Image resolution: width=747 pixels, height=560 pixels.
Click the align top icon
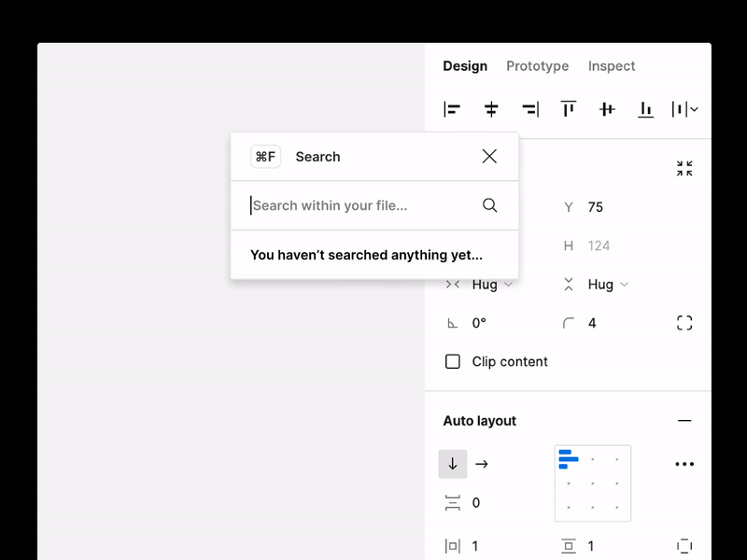[569, 109]
